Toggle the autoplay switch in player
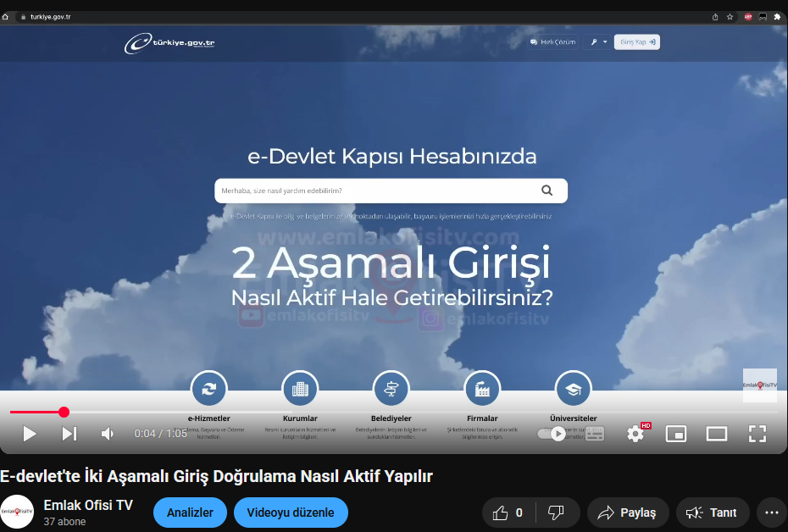788x532 pixels. coord(552,434)
